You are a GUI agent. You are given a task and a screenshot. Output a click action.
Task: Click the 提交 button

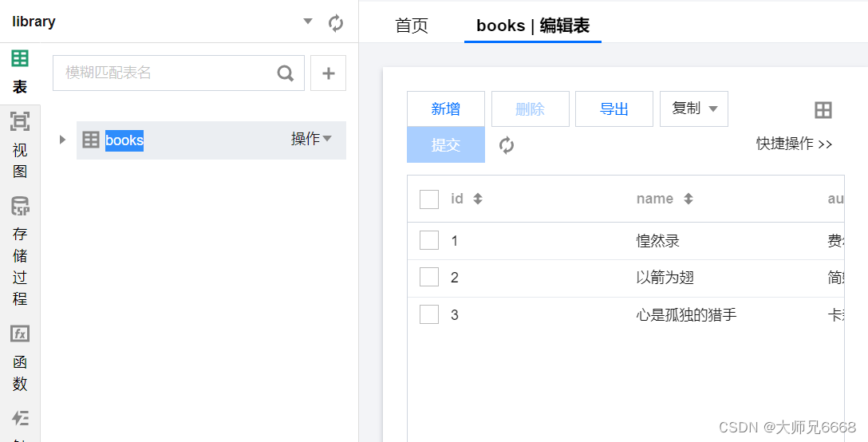click(x=446, y=144)
